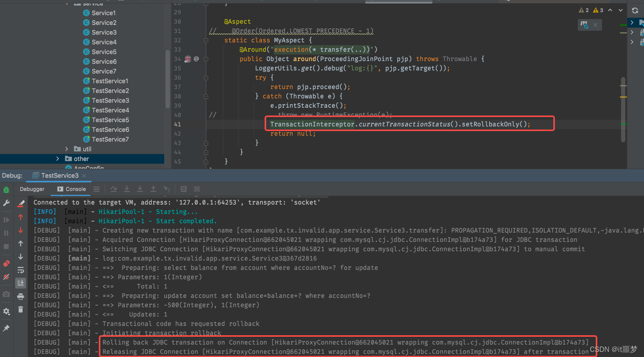Screen dimensions: 644x357
Task: Collapse MyAspect class fold marker at line 32
Action: (x=206, y=40)
